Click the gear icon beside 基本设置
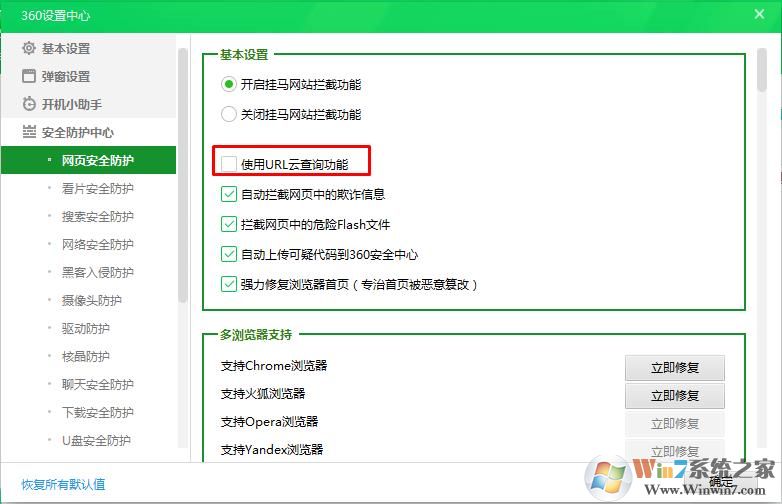Image resolution: width=782 pixels, height=504 pixels. (x=29, y=48)
